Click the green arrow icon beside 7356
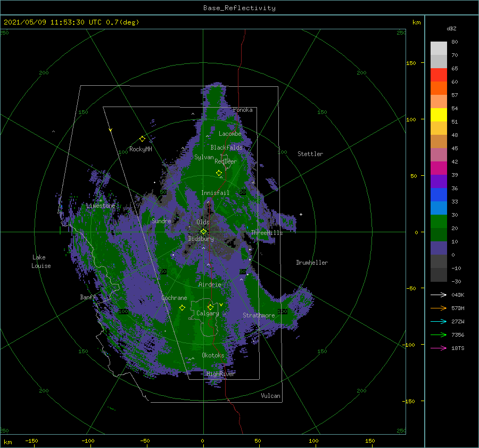 coord(439,335)
